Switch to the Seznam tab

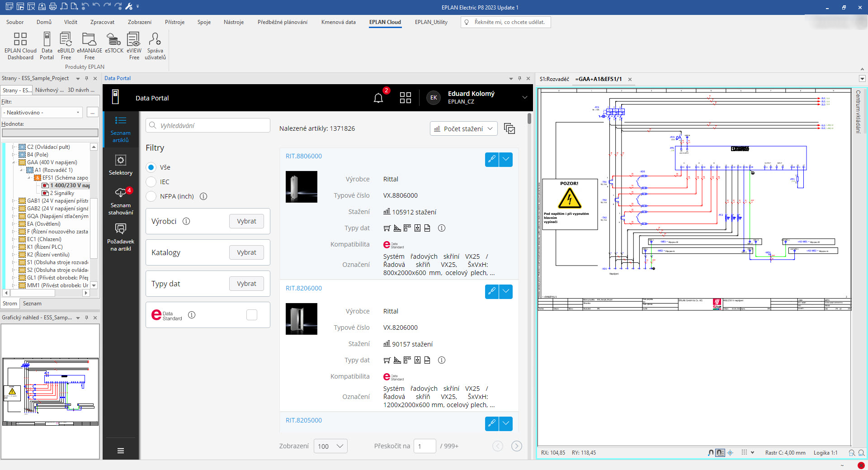pyautogui.click(x=32, y=304)
